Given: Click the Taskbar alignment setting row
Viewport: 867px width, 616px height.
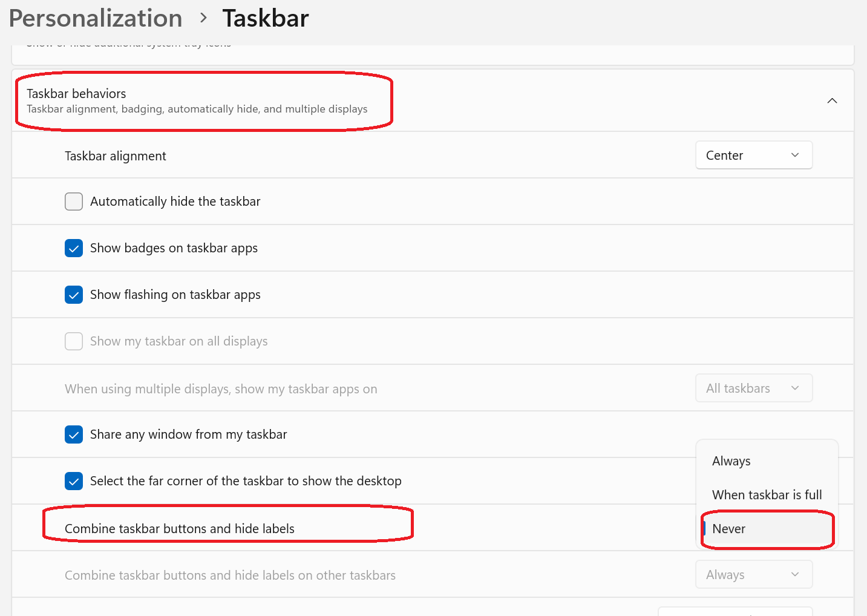Looking at the screenshot, I should 433,156.
